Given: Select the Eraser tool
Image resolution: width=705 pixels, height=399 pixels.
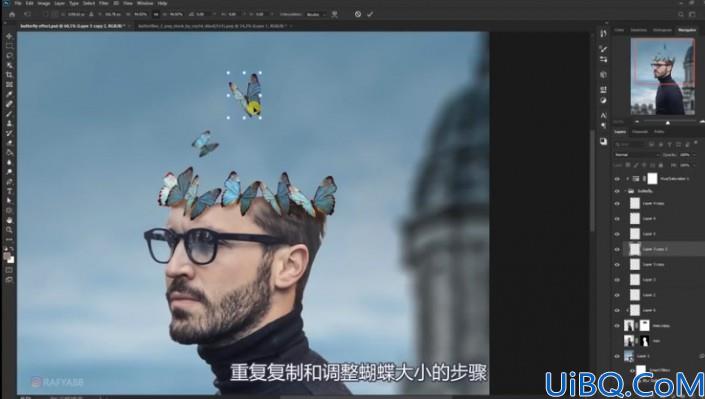Looking at the screenshot, I should point(9,143).
